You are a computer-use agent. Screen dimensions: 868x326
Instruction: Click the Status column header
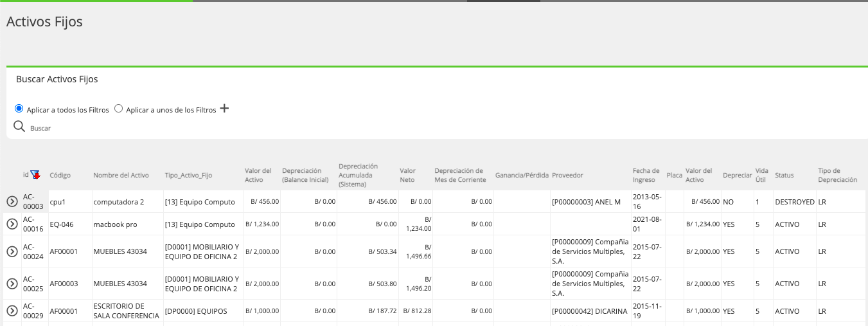[784, 175]
